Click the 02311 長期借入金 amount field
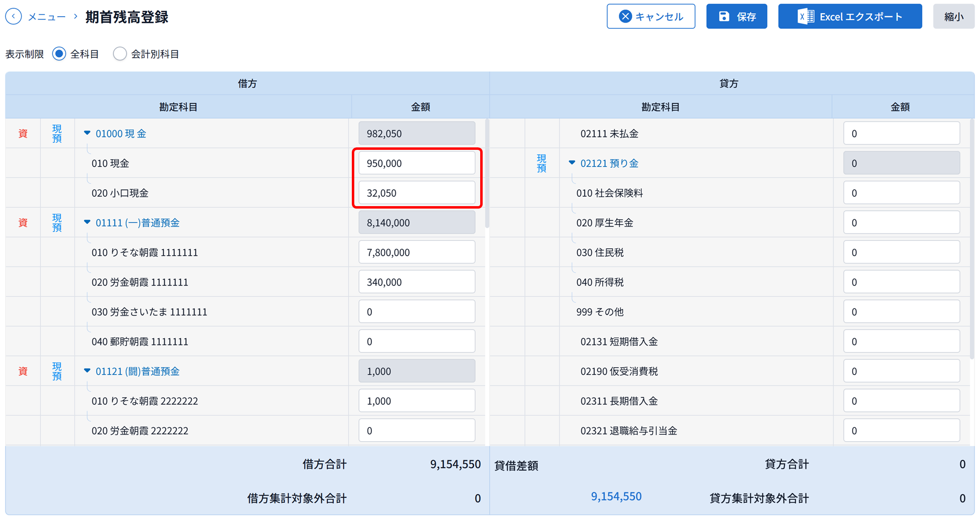 tap(901, 401)
